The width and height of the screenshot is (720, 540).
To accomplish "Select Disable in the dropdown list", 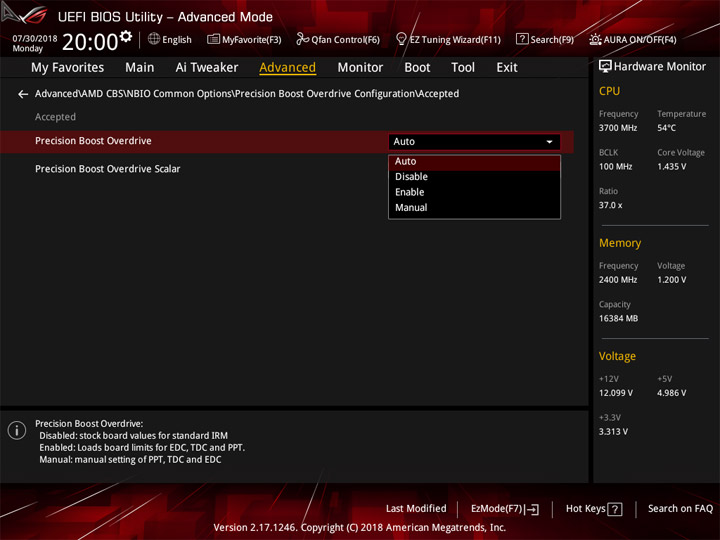I will (474, 177).
